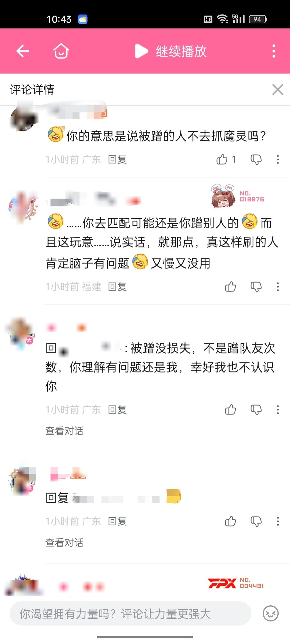Like the 被蹭没损失 comment
This screenshot has height=644, width=290.
[230, 409]
